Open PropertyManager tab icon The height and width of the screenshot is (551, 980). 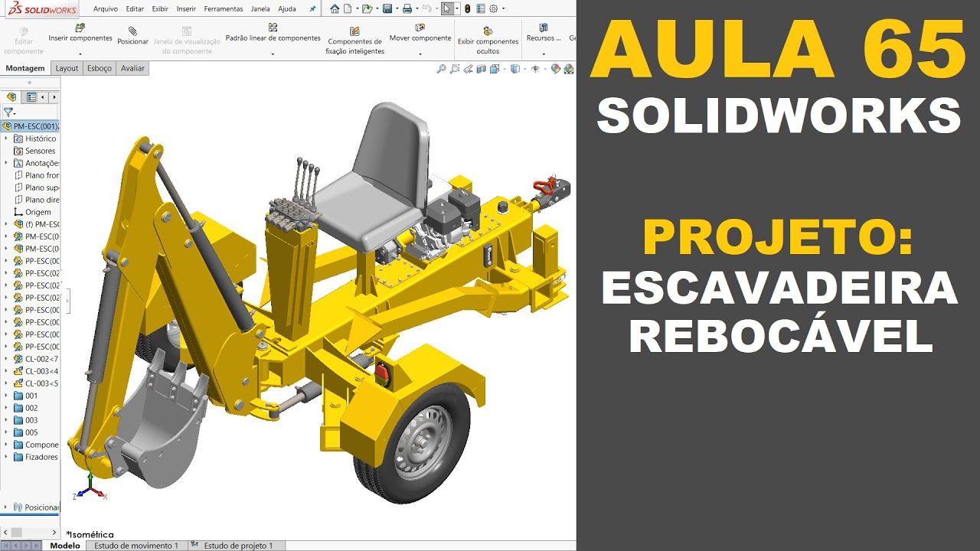click(x=31, y=97)
